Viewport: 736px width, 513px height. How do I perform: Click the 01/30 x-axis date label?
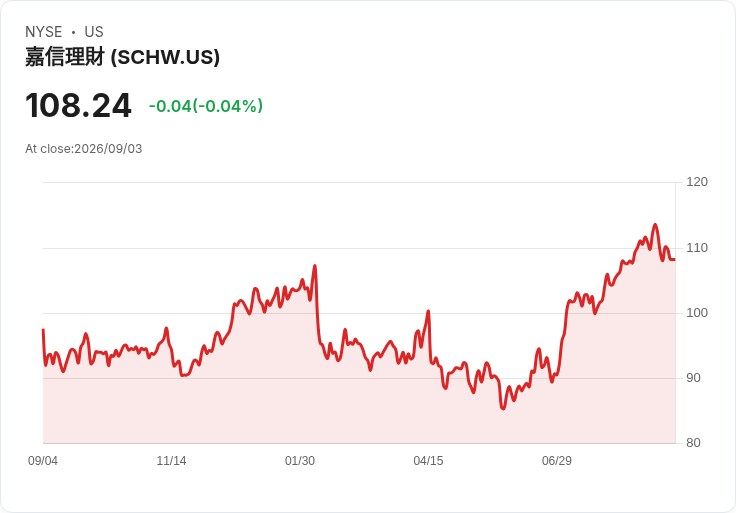300,461
